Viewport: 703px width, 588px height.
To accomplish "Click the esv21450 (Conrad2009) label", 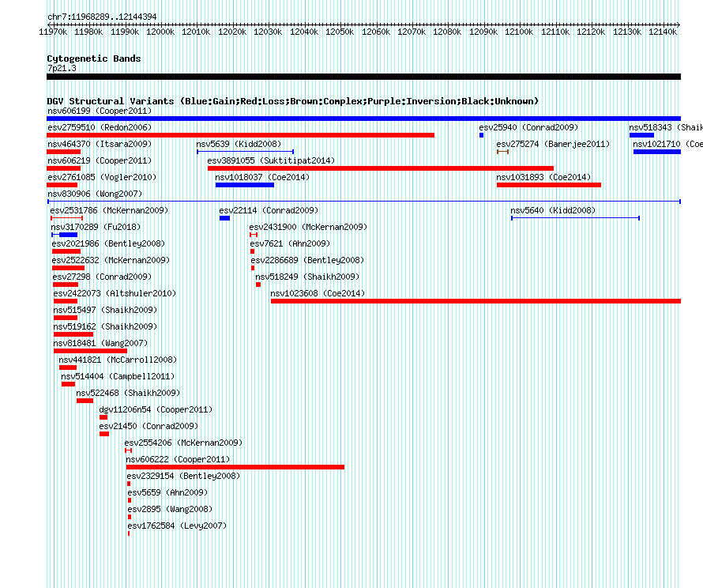I will 148,426.
